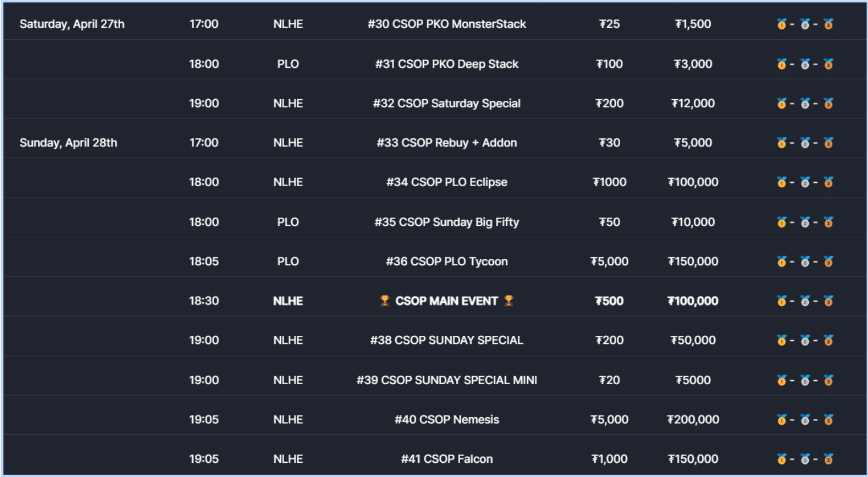Click ₮200,000 guarantee for #40 CSOP Nemesis
The width and height of the screenshot is (868, 477).
pos(693,420)
